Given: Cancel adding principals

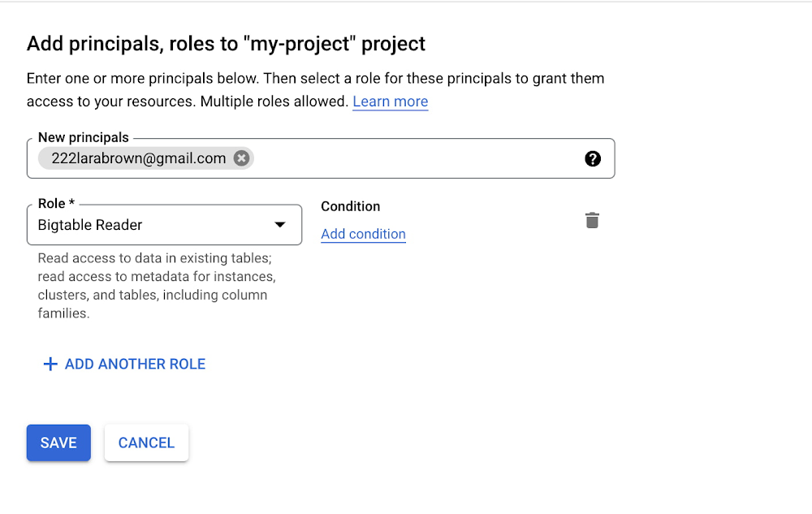Looking at the screenshot, I should tap(146, 443).
